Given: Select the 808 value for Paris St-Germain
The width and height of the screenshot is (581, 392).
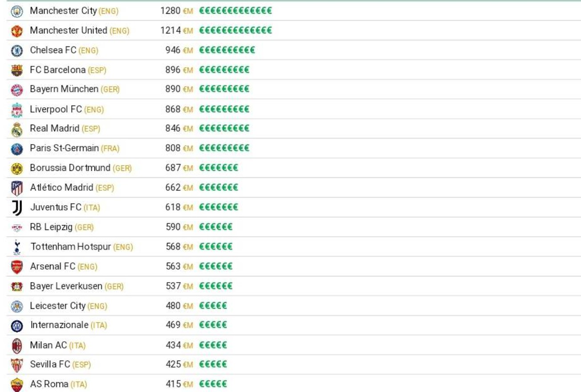Looking at the screenshot, I should 173,148.
